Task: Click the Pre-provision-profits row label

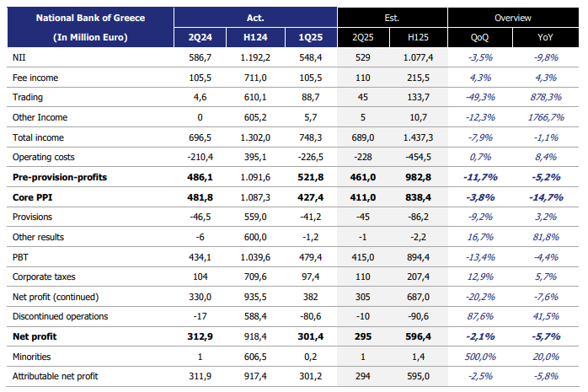Action: coord(60,177)
